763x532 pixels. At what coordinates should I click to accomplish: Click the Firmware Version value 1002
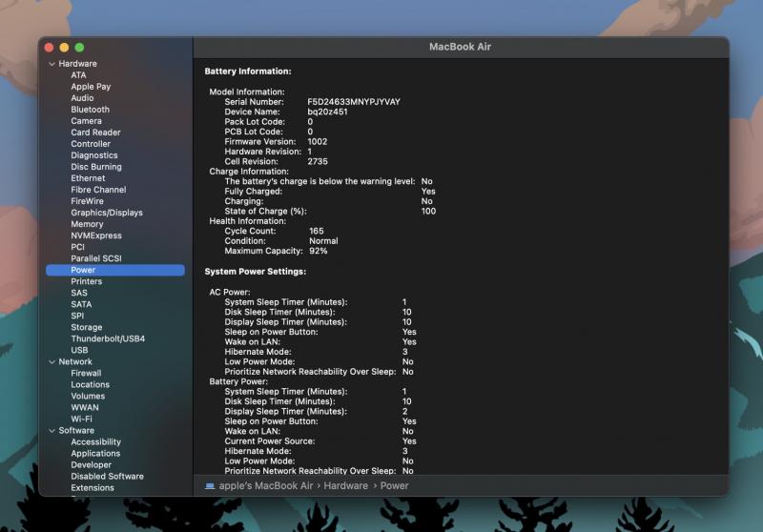[318, 142]
